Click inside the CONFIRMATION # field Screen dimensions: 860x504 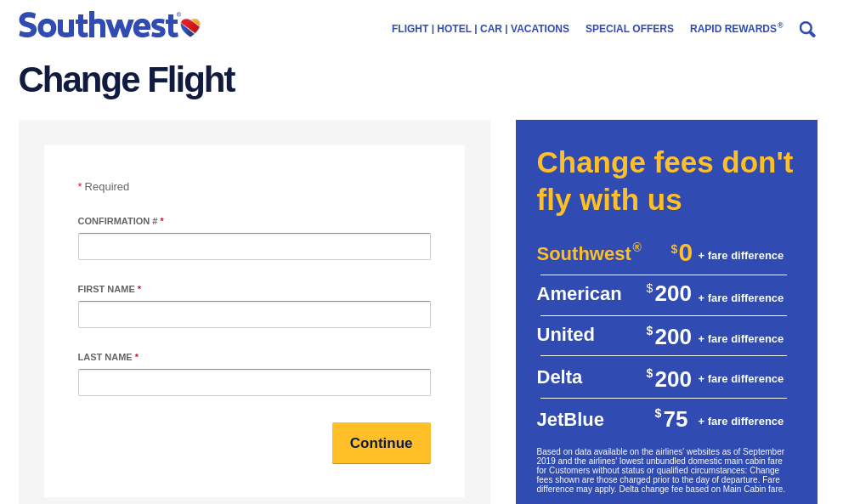pyautogui.click(x=253, y=246)
